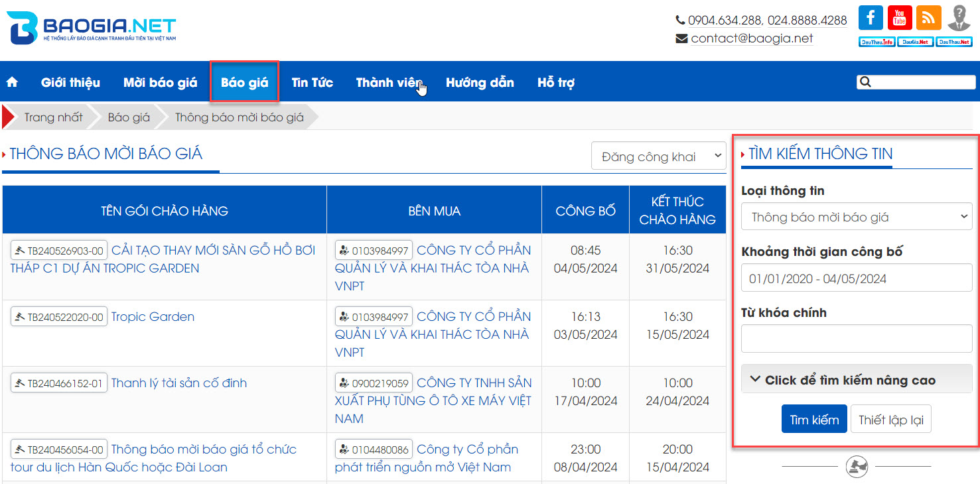
Task: Click the KẾT THÚC CHÀO HÀNG column header
Action: tap(677, 211)
